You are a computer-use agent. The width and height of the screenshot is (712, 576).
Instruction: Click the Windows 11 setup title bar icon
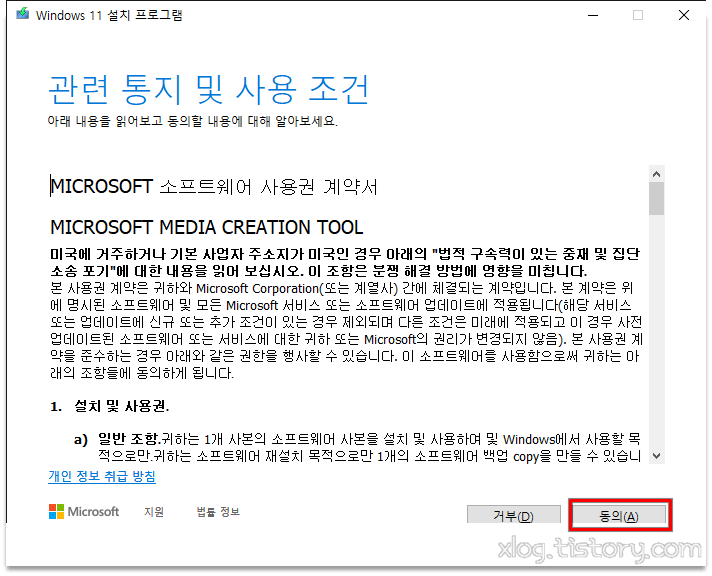point(23,15)
